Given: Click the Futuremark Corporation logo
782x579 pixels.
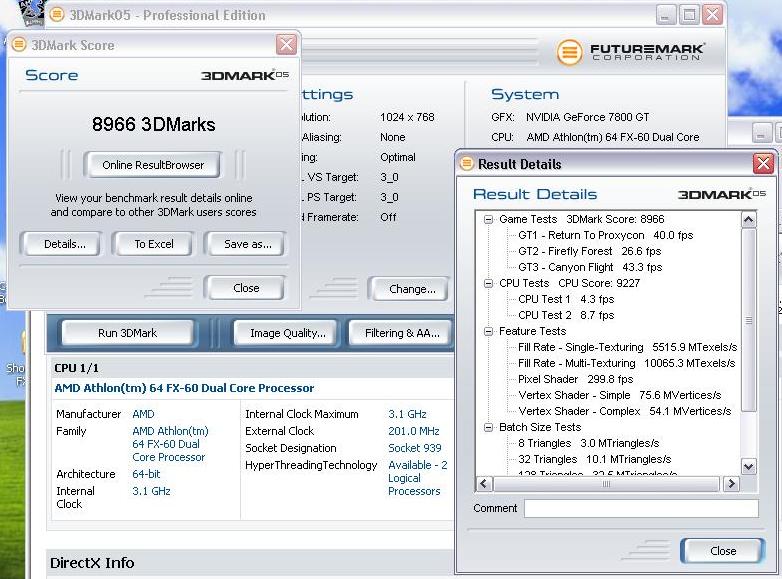Looking at the screenshot, I should click(630, 52).
